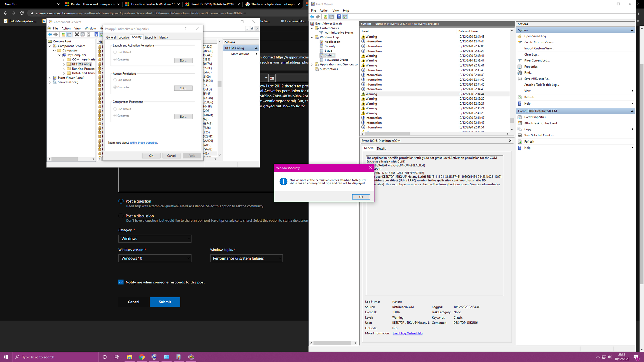Image resolution: width=644 pixels, height=362 pixels.
Task: Click OK in the Windows Security dialog
Action: click(361, 197)
